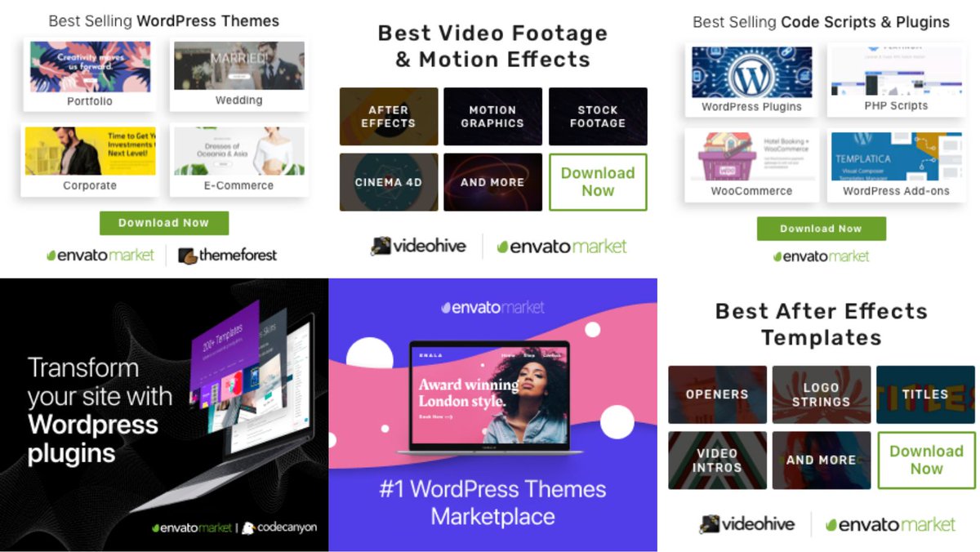Click Envato Market logo in black banner
The image size is (980, 552).
(192, 528)
